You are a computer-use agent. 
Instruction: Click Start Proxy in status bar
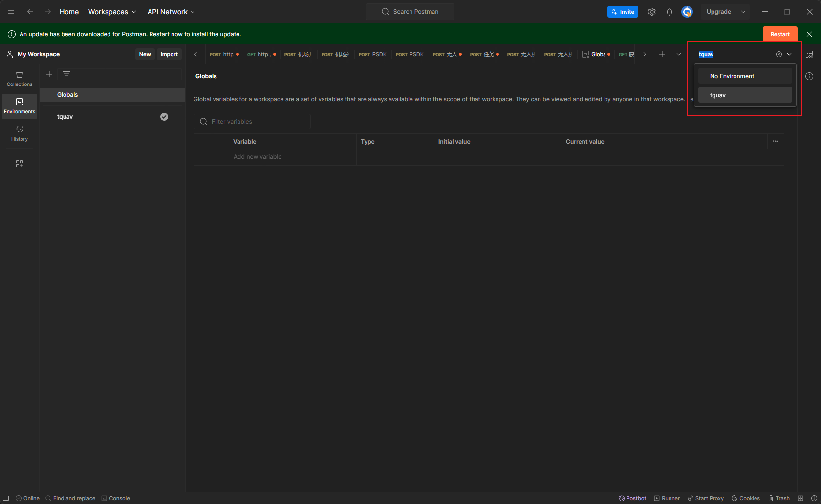[x=706, y=498]
